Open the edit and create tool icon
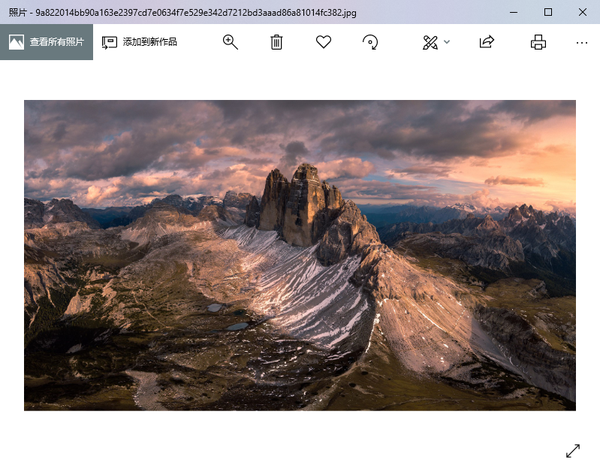The image size is (600, 475). click(430, 42)
